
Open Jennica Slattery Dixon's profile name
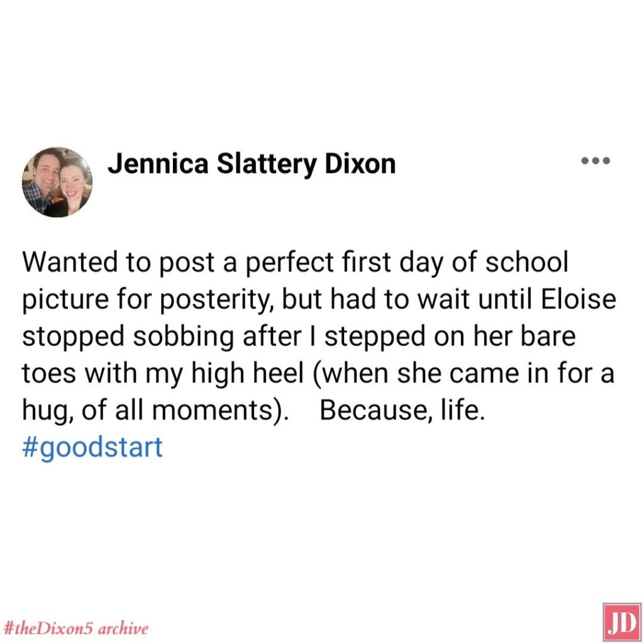[x=252, y=164]
